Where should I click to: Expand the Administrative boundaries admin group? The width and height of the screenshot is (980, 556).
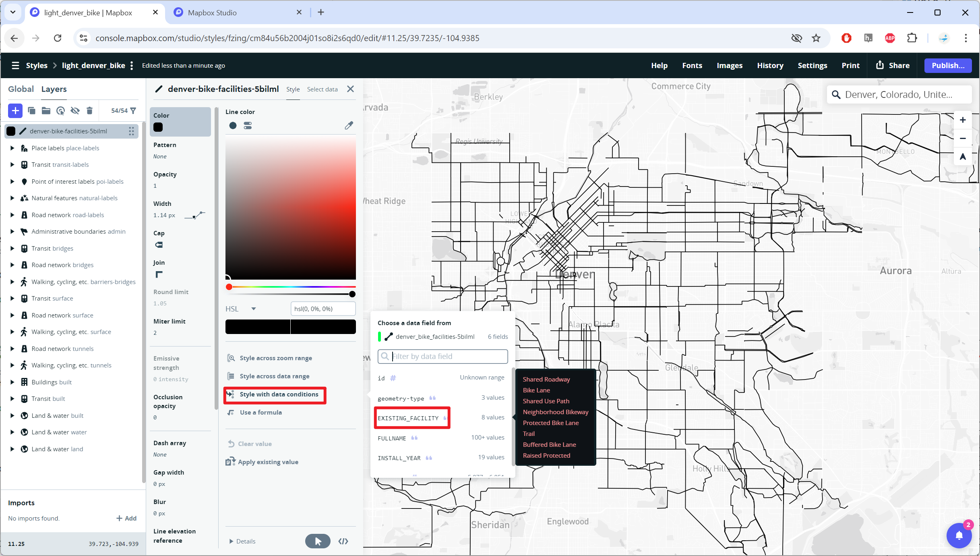(12, 231)
